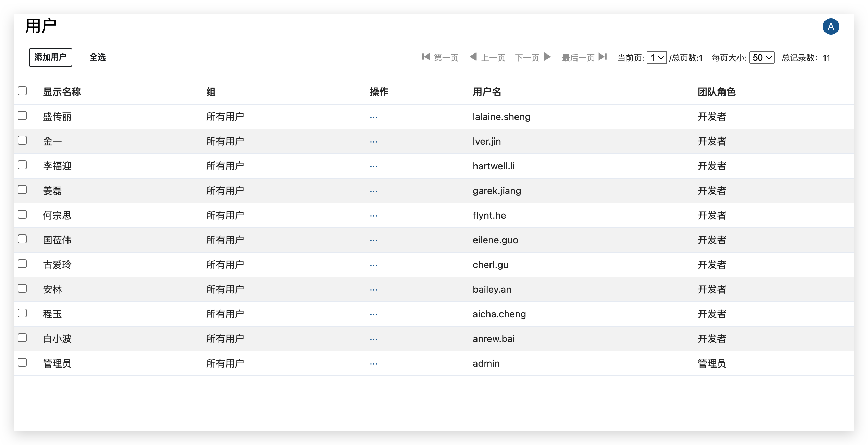Open actions menu for lver.jin
The width and height of the screenshot is (868, 445).
point(373,142)
